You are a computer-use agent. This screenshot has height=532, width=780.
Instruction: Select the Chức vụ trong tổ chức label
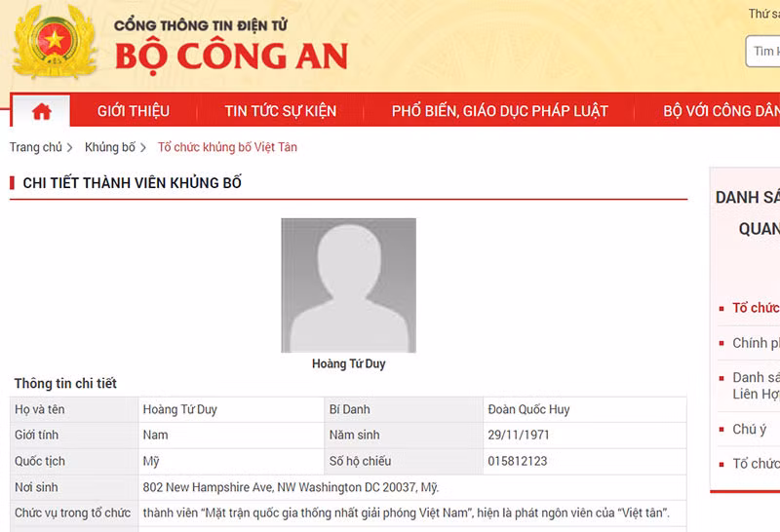tap(72, 513)
